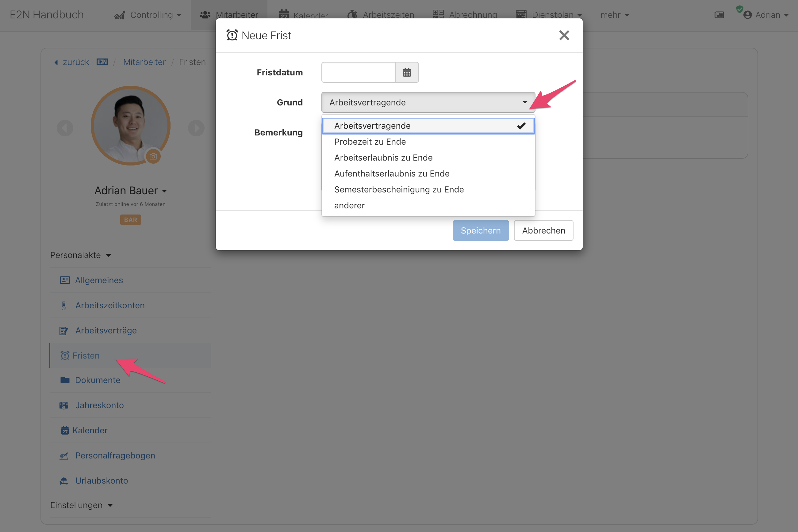Click the Arbeitszeiten stopwatch icon
Viewport: 798px width, 532px height.
tap(352, 15)
